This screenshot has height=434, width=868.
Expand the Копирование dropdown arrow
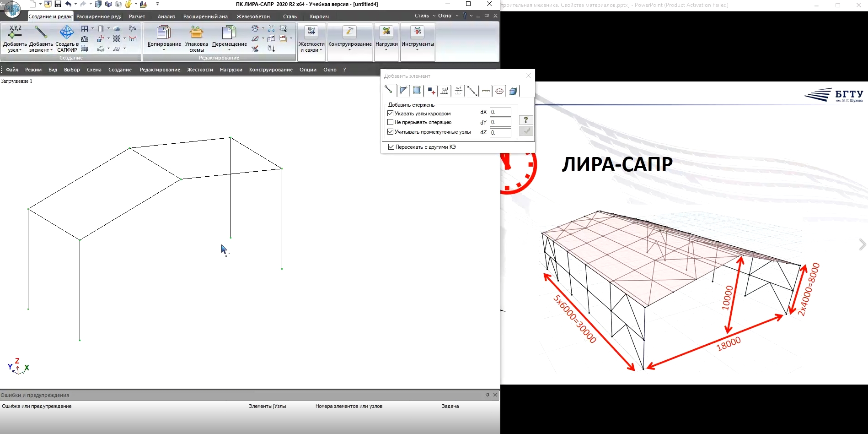tap(164, 49)
